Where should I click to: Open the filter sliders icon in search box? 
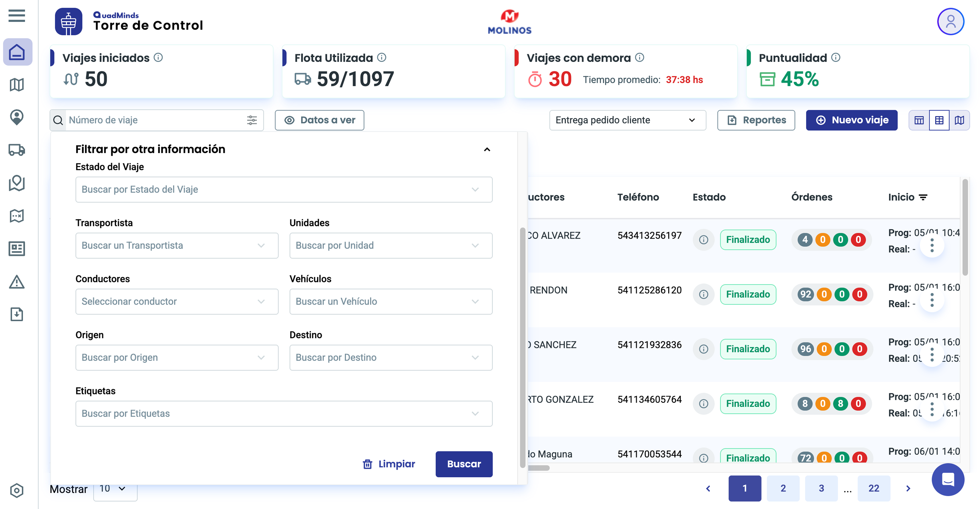click(252, 120)
